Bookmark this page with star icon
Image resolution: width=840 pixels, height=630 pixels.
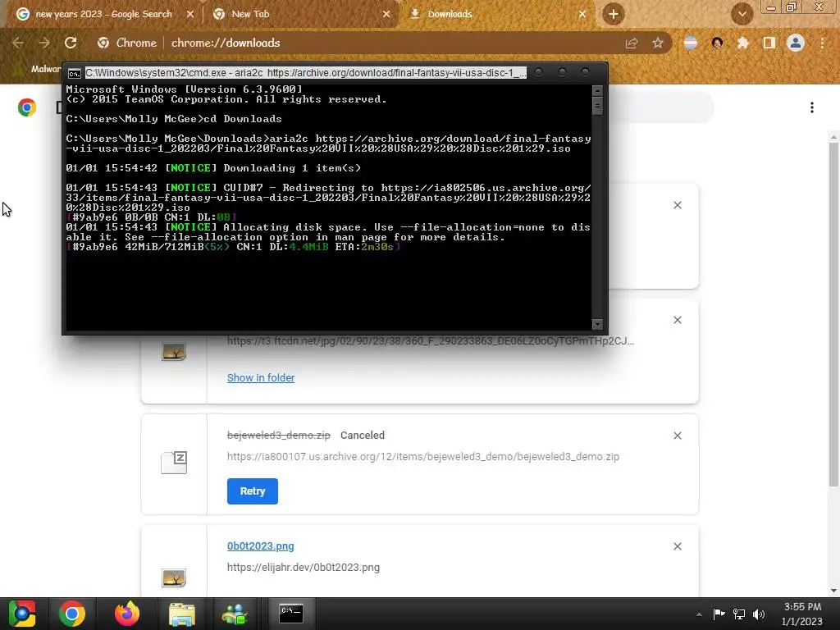pyautogui.click(x=658, y=43)
